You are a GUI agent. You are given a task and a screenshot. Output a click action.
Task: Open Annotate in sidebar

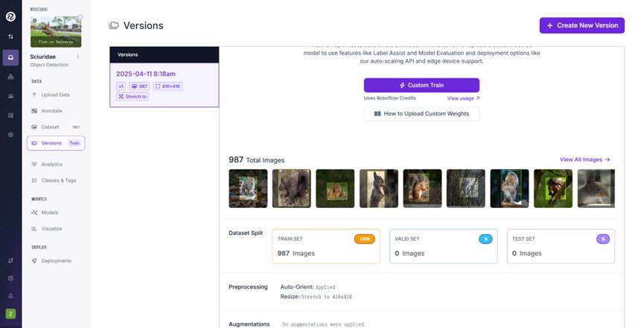pyautogui.click(x=52, y=111)
